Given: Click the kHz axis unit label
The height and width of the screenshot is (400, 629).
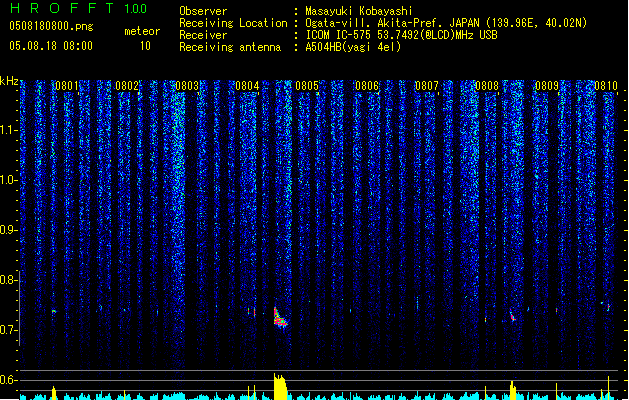Looking at the screenshot, I should [x=9, y=81].
